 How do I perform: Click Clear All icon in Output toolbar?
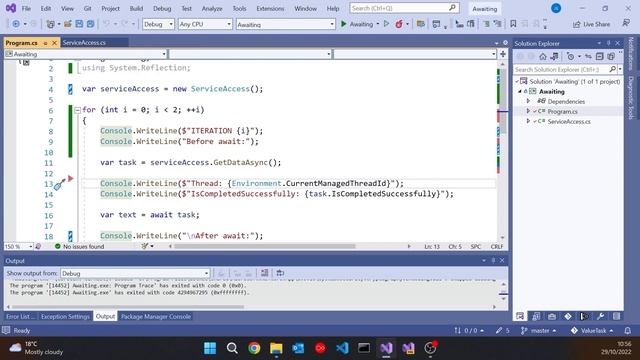click(x=264, y=273)
